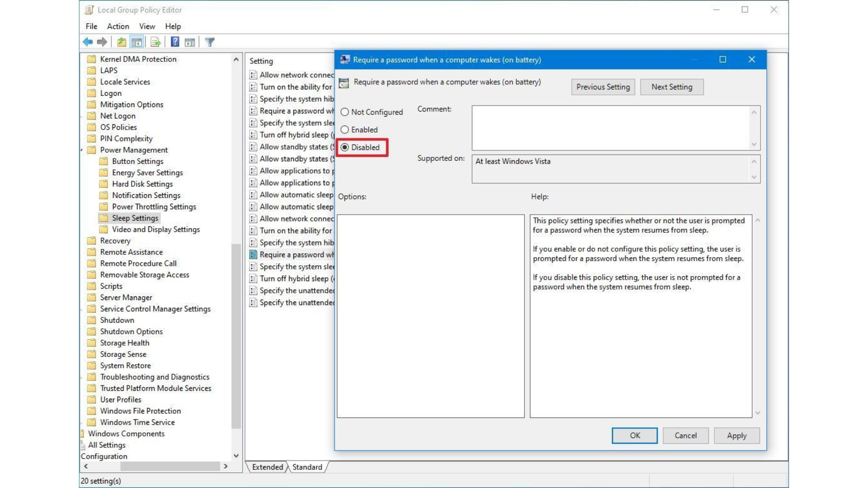The height and width of the screenshot is (488, 868).
Task: Select the Disabled radio button
Action: (345, 147)
